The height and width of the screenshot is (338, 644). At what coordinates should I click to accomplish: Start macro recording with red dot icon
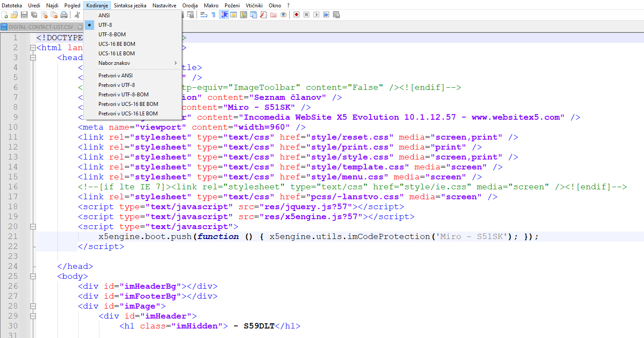click(296, 15)
